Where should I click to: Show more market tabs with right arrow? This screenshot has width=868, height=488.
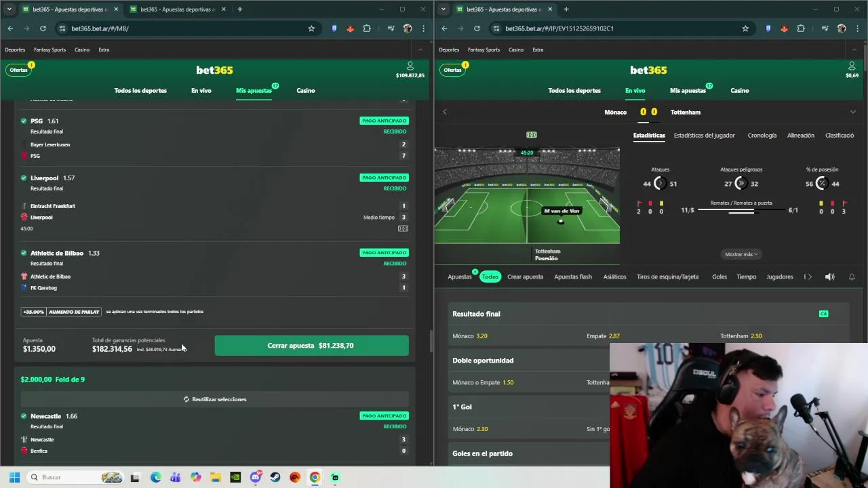click(x=809, y=277)
